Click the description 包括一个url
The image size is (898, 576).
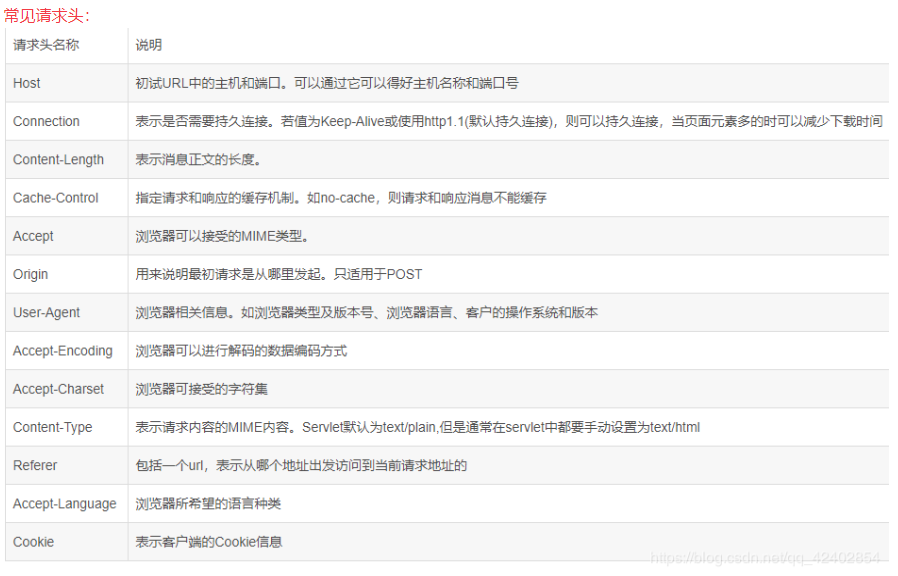click(x=301, y=465)
